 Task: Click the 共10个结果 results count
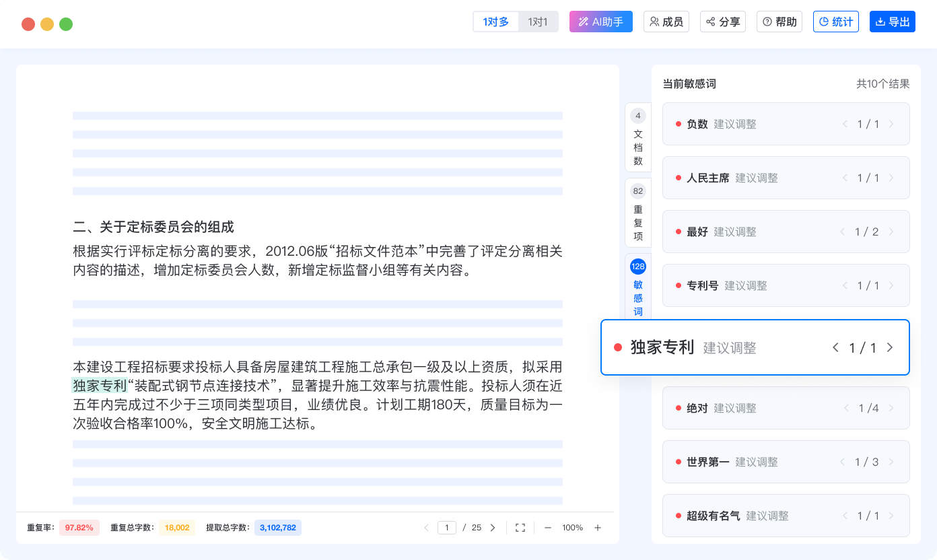(883, 84)
